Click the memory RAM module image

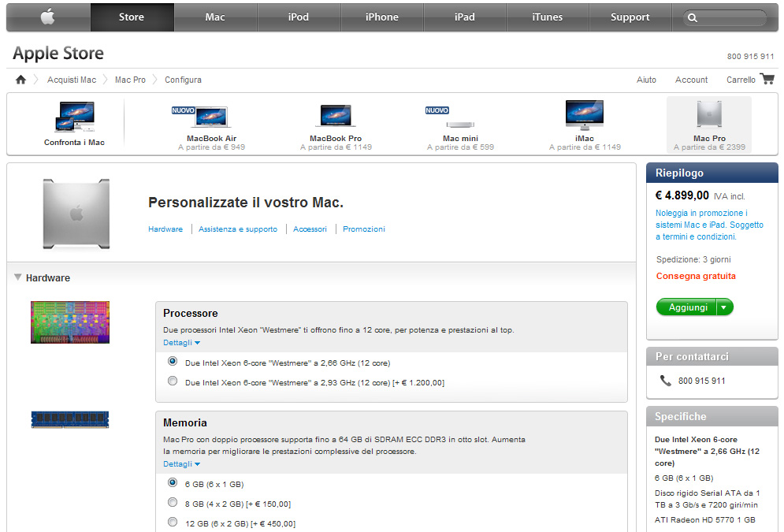coord(70,419)
